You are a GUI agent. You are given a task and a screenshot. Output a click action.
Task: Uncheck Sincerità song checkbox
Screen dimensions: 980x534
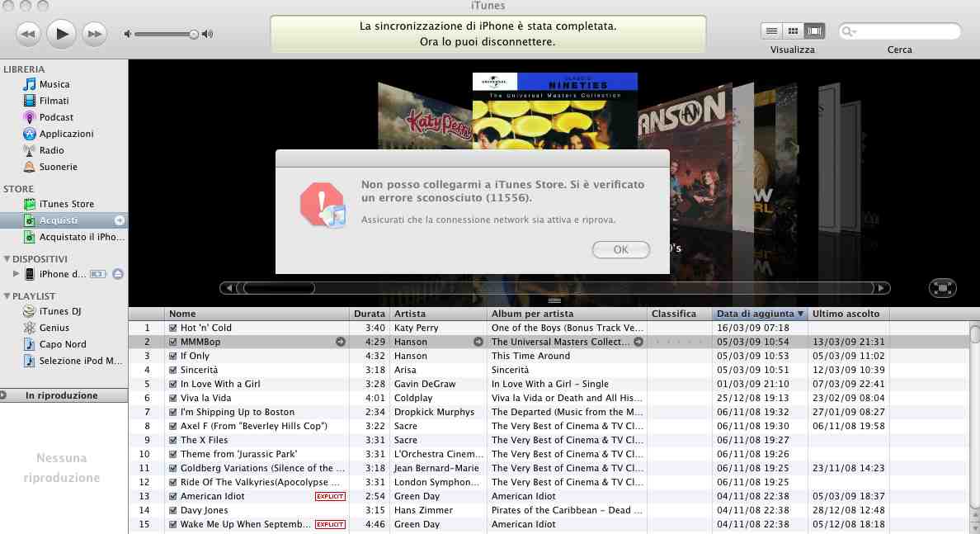173,371
